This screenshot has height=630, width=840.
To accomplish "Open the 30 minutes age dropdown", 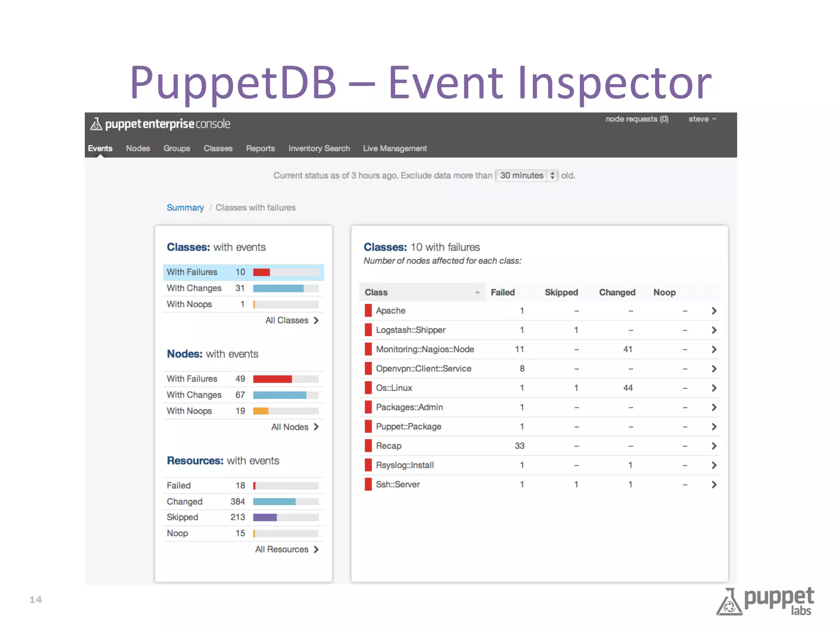I will (x=527, y=176).
